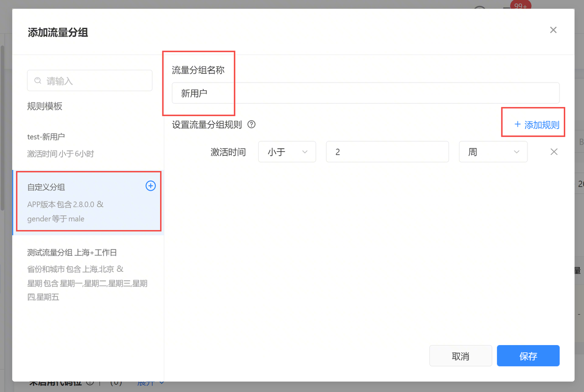This screenshot has height=392, width=584.
Task: Open the 小于 operator dropdown
Action: (x=287, y=152)
